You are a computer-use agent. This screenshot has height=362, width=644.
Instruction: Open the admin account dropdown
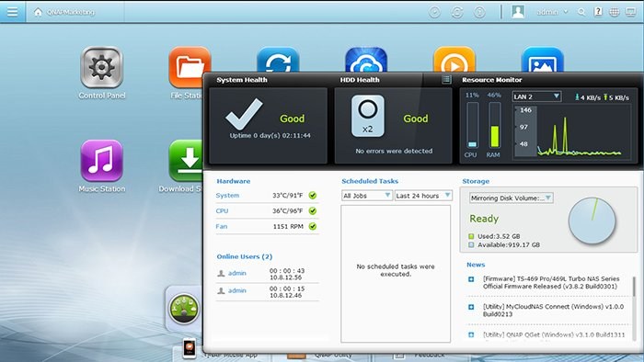click(552, 12)
